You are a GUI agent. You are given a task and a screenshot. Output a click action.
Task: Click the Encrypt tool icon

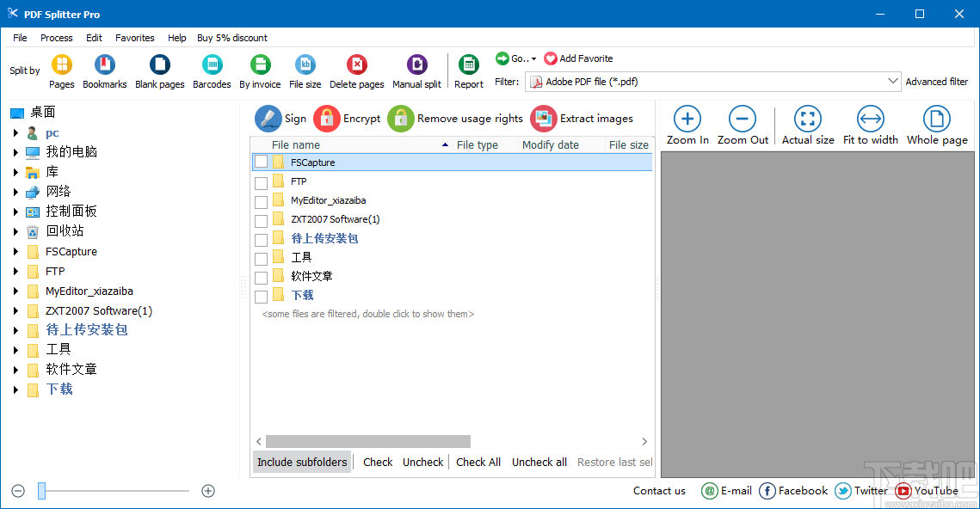(327, 118)
